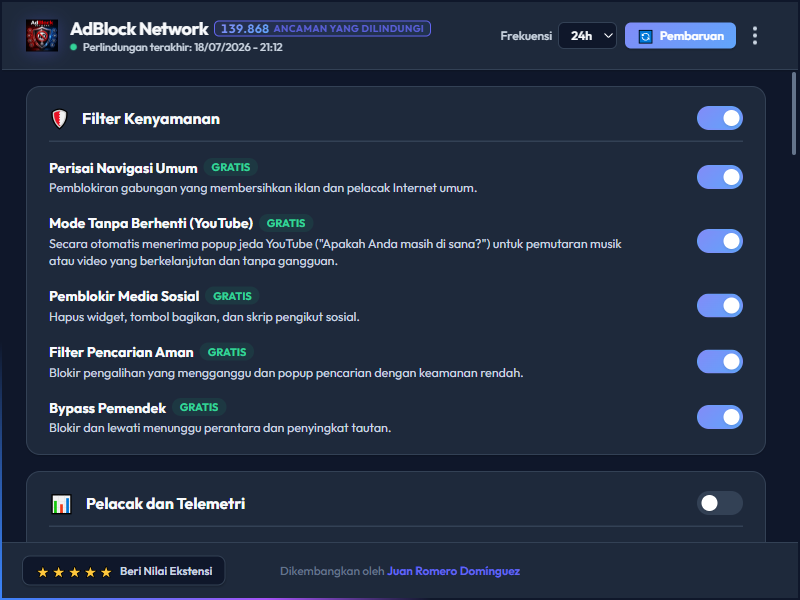The width and height of the screenshot is (800, 600).
Task: Click the five-star rating icons
Action: [74, 572]
